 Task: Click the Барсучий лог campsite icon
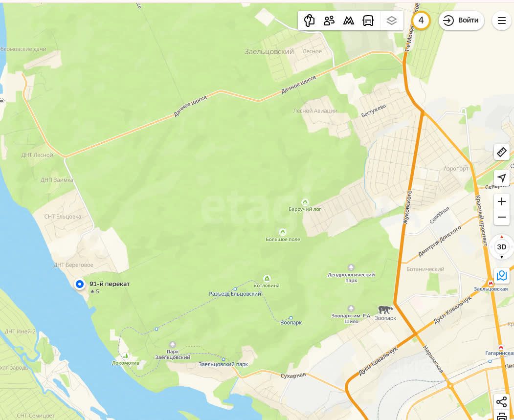tap(305, 202)
